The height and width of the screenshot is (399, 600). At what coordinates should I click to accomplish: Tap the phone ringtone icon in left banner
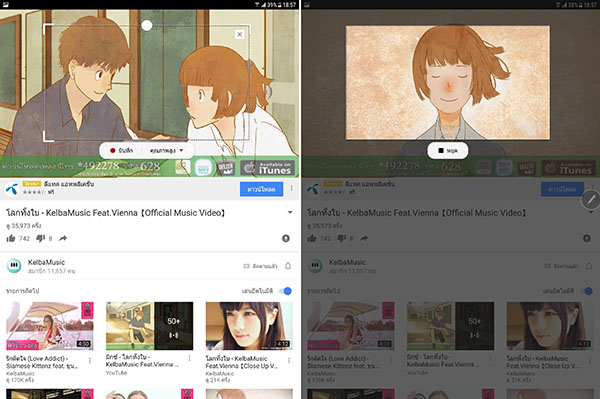(183, 167)
